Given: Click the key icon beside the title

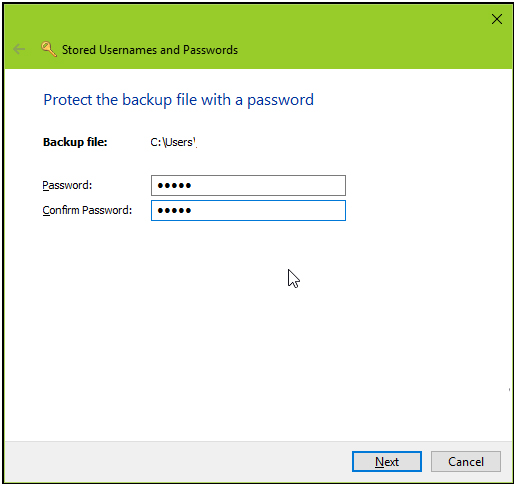Looking at the screenshot, I should coord(49,49).
